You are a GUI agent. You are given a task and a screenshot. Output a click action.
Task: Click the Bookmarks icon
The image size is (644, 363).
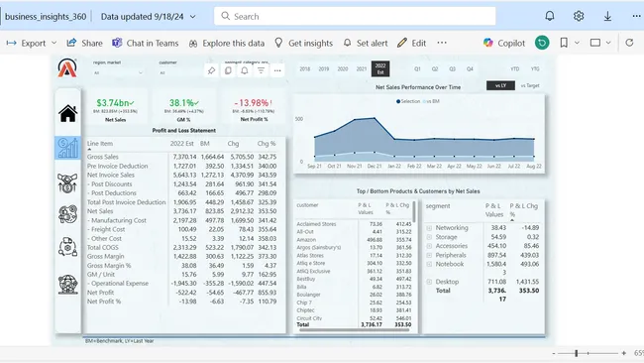pyautogui.click(x=564, y=43)
